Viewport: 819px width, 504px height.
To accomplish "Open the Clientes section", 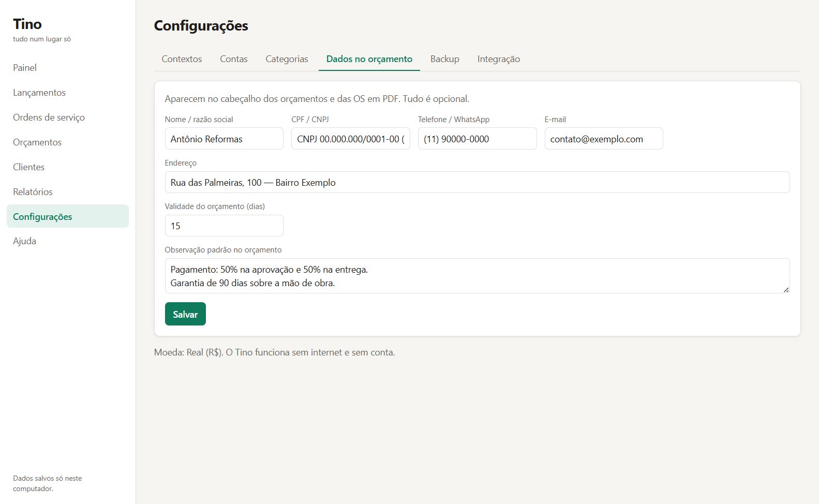I will pos(67,167).
